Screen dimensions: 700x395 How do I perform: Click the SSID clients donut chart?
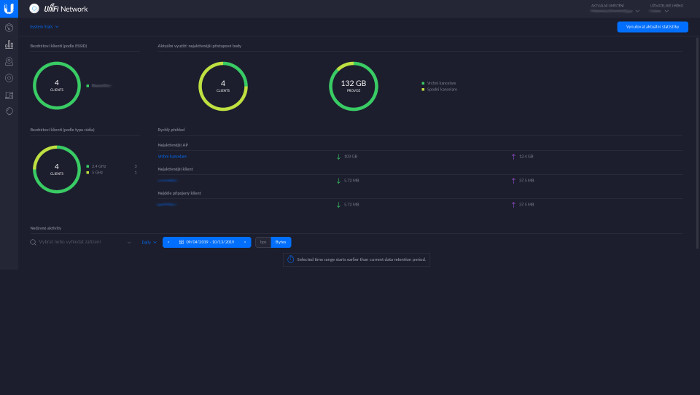(x=57, y=86)
